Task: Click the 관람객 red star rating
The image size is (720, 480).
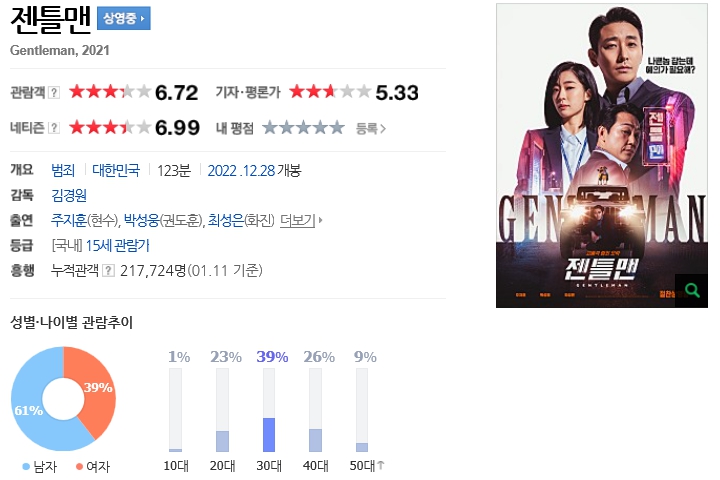Action: pos(110,92)
